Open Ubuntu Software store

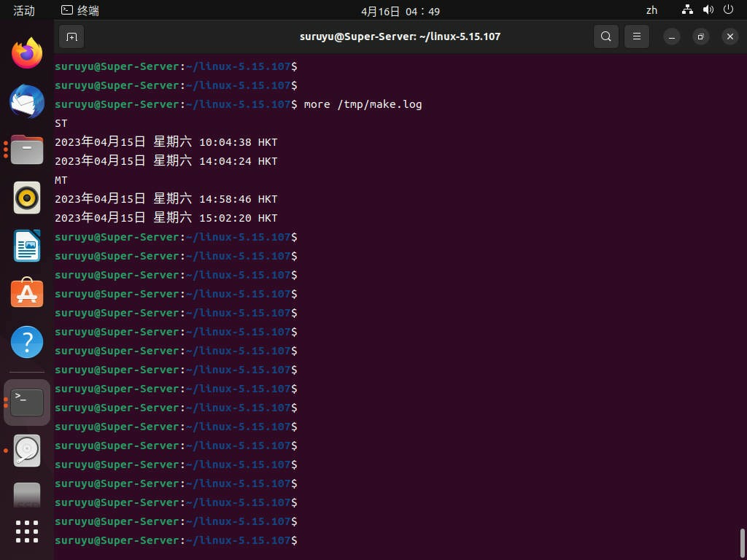tap(27, 294)
